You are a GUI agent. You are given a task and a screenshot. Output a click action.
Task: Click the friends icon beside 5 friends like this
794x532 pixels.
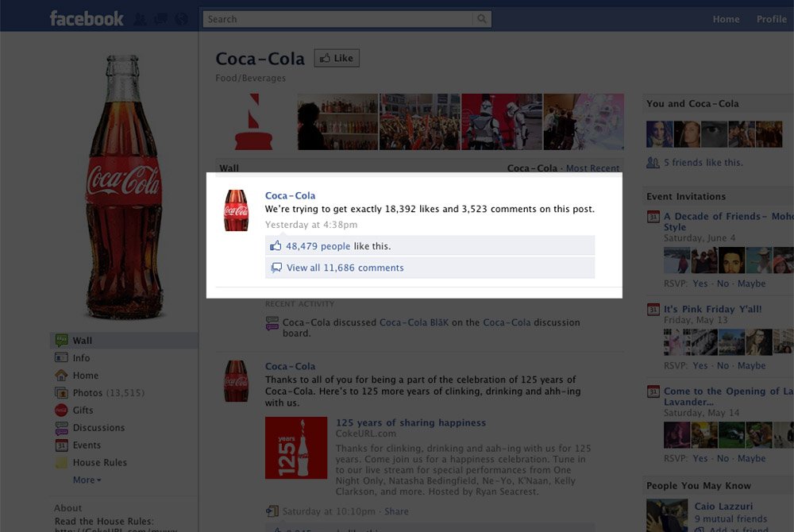tap(653, 163)
